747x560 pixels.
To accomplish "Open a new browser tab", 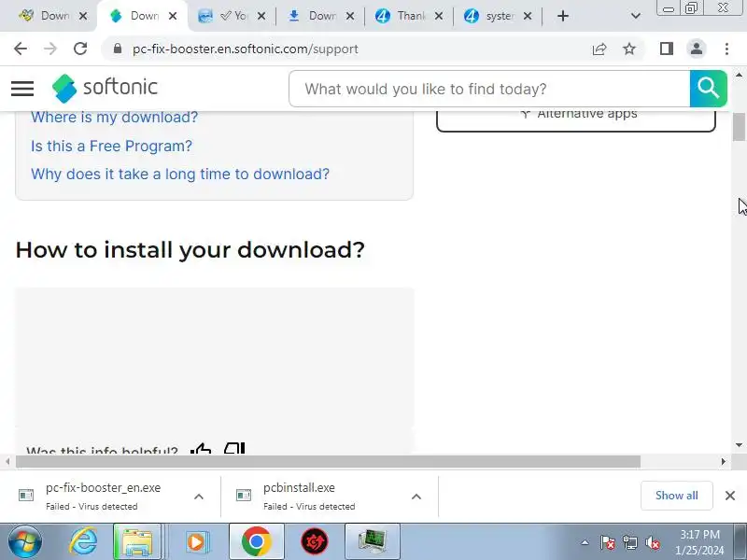I will pos(563,16).
